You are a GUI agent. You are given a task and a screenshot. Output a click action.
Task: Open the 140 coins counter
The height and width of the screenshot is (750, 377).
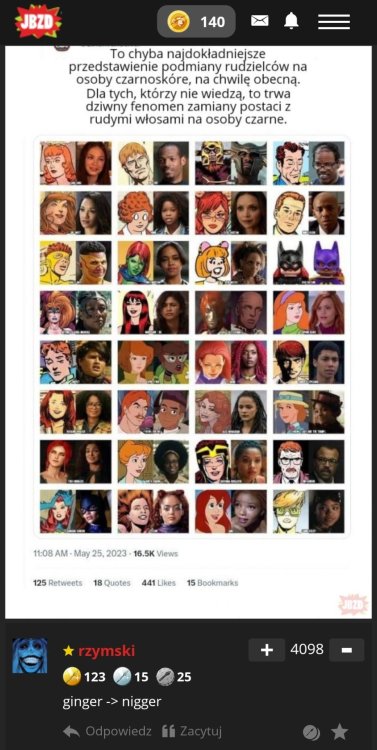[x=196, y=22]
